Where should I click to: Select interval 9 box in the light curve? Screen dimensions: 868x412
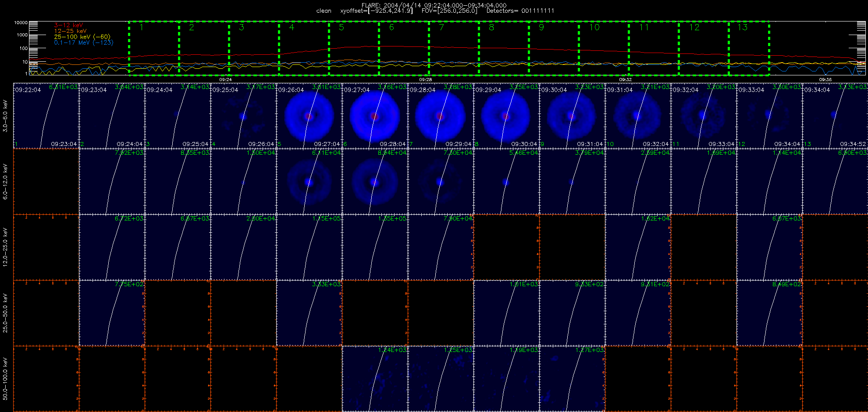pyautogui.click(x=554, y=48)
